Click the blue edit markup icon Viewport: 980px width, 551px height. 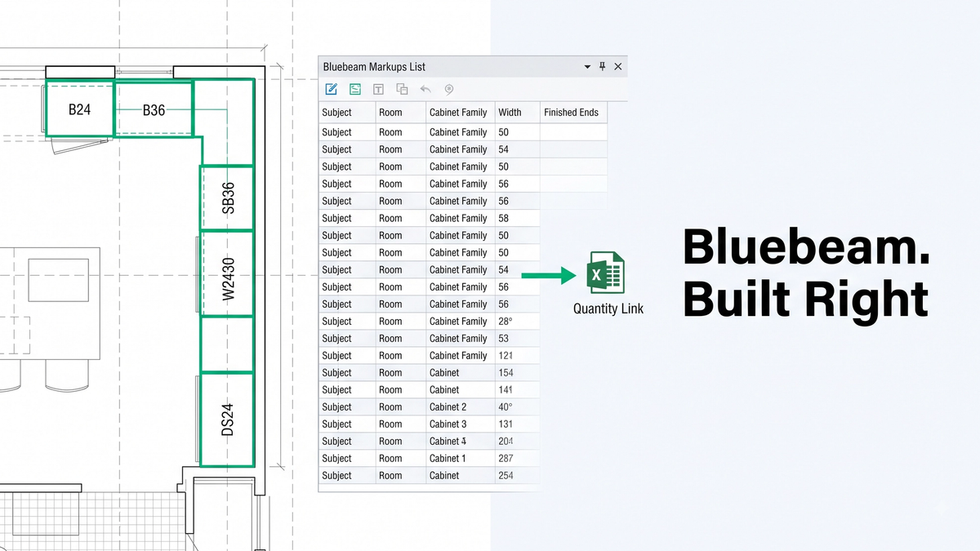coord(332,90)
